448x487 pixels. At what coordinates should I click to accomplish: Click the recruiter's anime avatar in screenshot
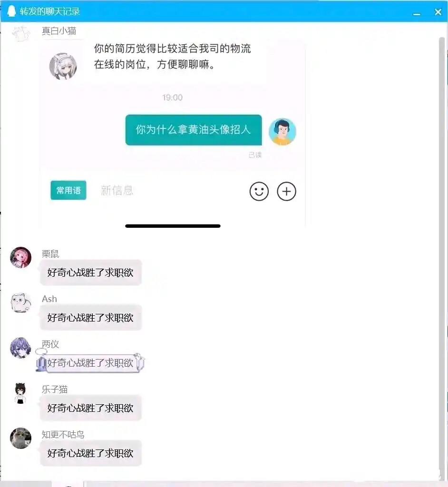pyautogui.click(x=63, y=66)
